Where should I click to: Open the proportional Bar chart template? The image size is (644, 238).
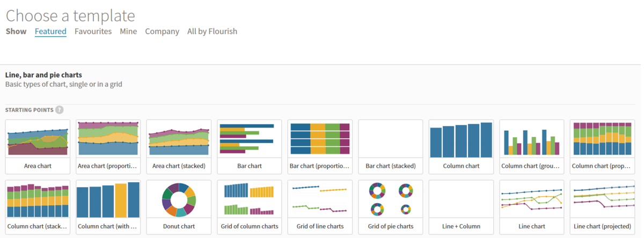(320, 146)
